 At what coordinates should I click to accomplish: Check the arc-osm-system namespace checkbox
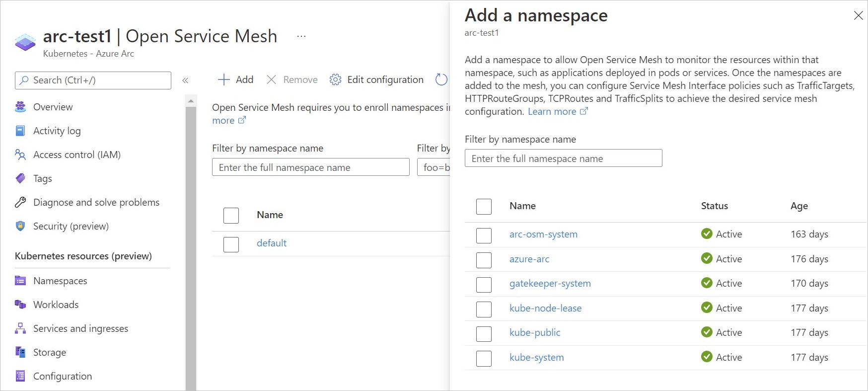pyautogui.click(x=484, y=235)
